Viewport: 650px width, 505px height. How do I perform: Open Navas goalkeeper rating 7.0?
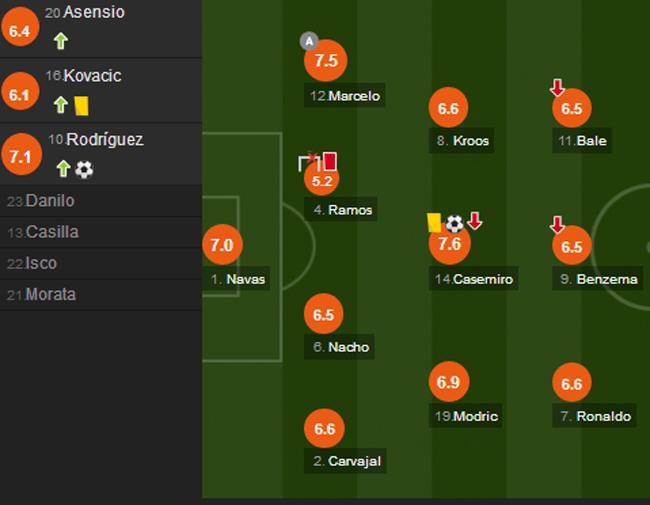222,244
